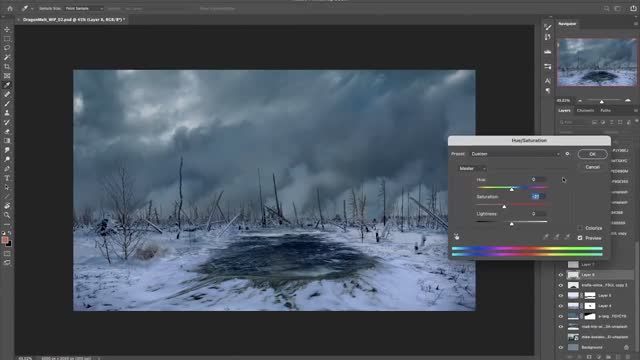
Task: Click Cancel in Hue/Saturation dialog
Action: [592, 167]
